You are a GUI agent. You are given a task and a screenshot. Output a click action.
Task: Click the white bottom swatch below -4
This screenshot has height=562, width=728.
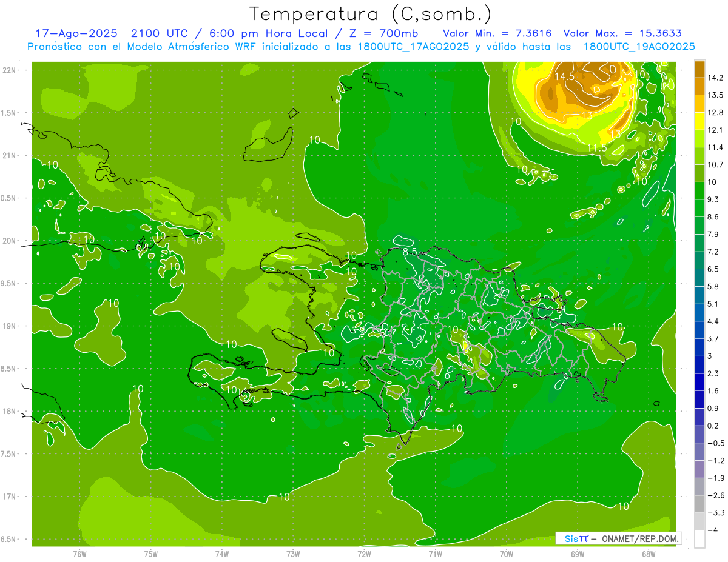pos(699,539)
